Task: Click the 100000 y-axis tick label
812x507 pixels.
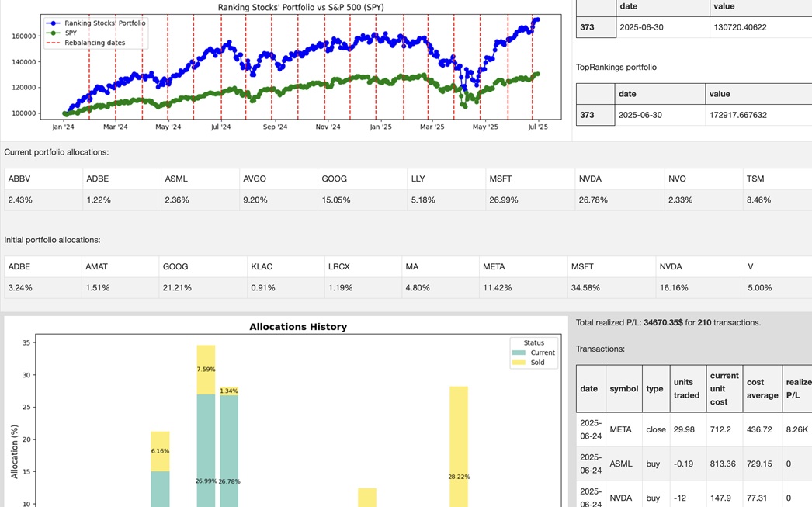Action: click(24, 113)
